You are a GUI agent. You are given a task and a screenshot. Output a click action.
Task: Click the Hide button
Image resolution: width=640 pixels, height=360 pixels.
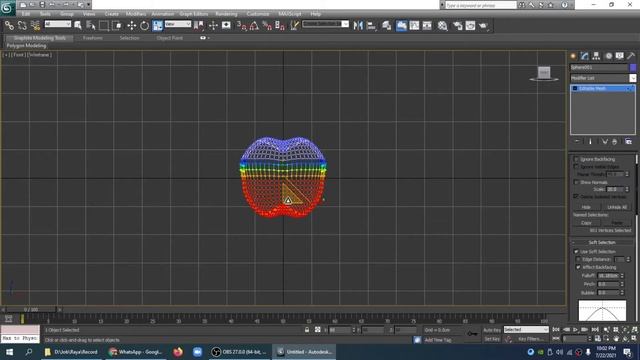[586, 207]
